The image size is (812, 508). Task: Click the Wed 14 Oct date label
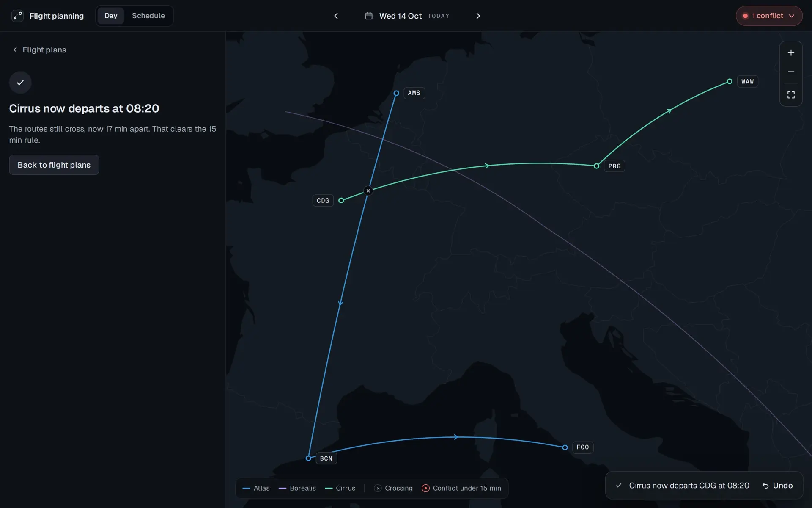point(400,16)
